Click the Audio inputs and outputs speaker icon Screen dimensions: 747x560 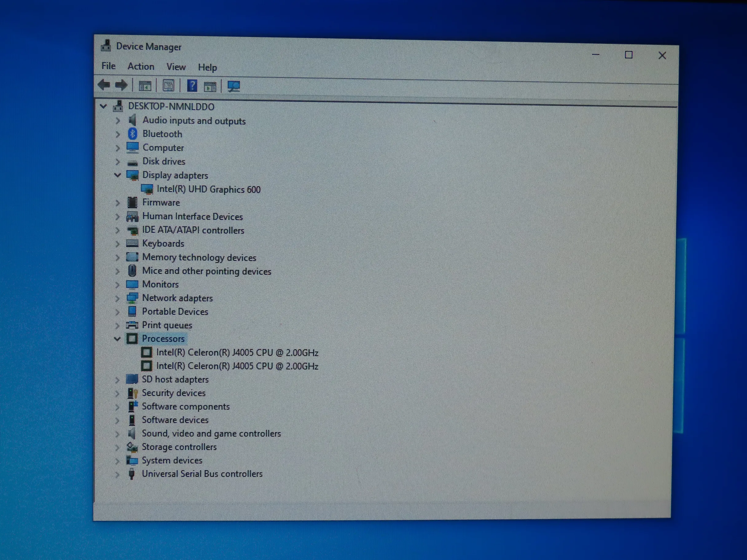tap(133, 120)
